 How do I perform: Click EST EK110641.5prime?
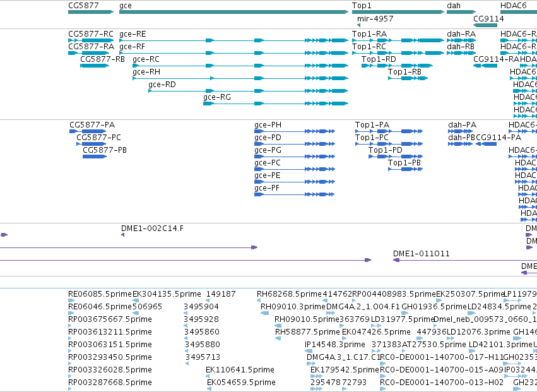pyautogui.click(x=240, y=371)
